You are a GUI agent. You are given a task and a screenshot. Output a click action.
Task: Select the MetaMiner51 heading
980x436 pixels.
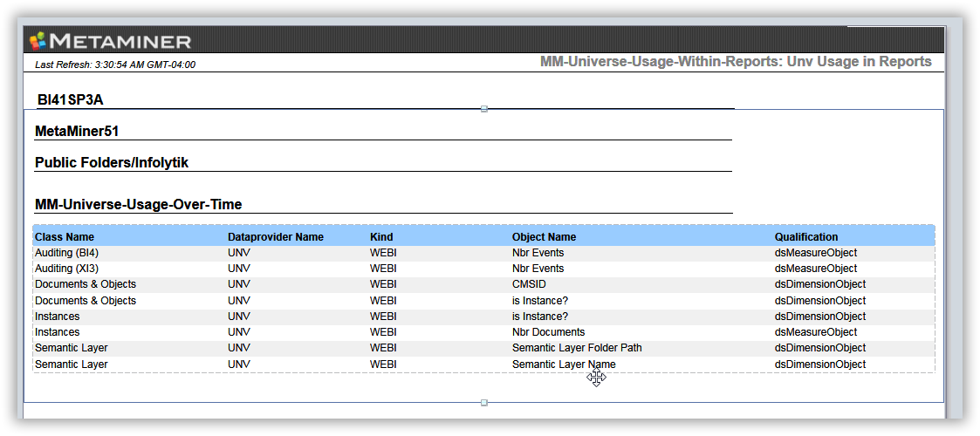click(77, 132)
